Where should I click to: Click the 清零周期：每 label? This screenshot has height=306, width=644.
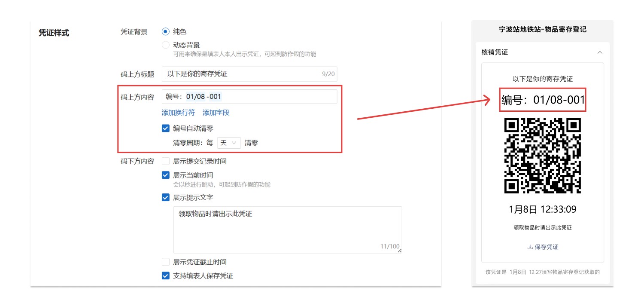pos(193,143)
